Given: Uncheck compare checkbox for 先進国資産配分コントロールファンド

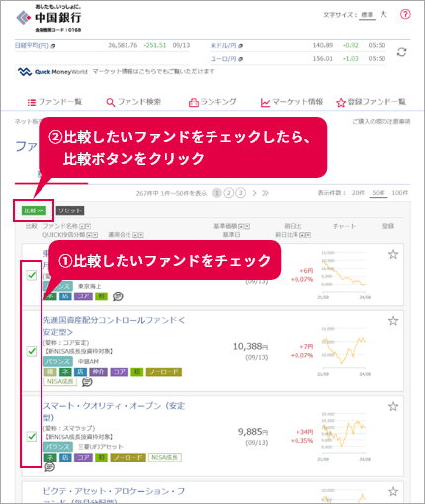Looking at the screenshot, I should (32, 351).
